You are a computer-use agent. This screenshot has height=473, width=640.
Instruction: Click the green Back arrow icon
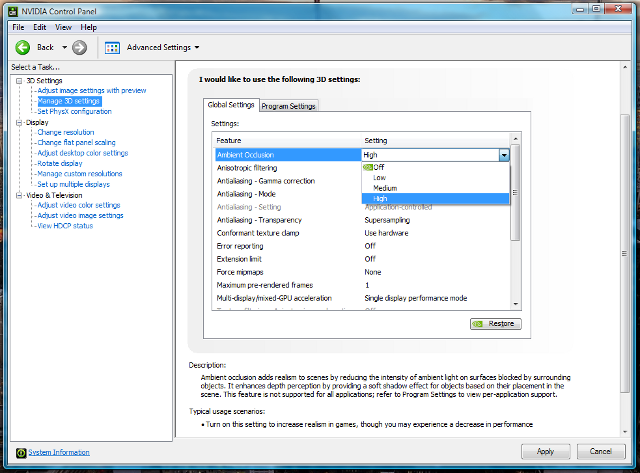click(x=20, y=47)
